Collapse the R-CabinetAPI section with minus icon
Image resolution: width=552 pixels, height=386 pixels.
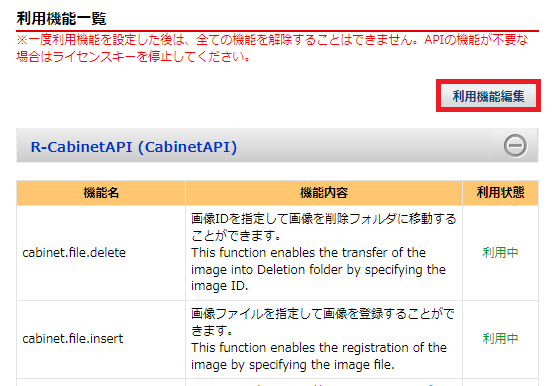click(x=515, y=145)
